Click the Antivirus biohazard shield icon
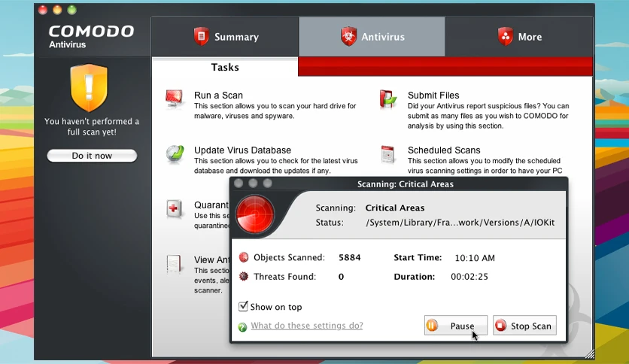The image size is (629, 364). pos(348,37)
